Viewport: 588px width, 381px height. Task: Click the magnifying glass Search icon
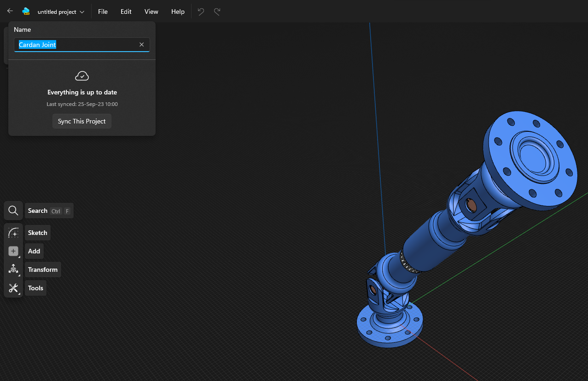point(13,211)
